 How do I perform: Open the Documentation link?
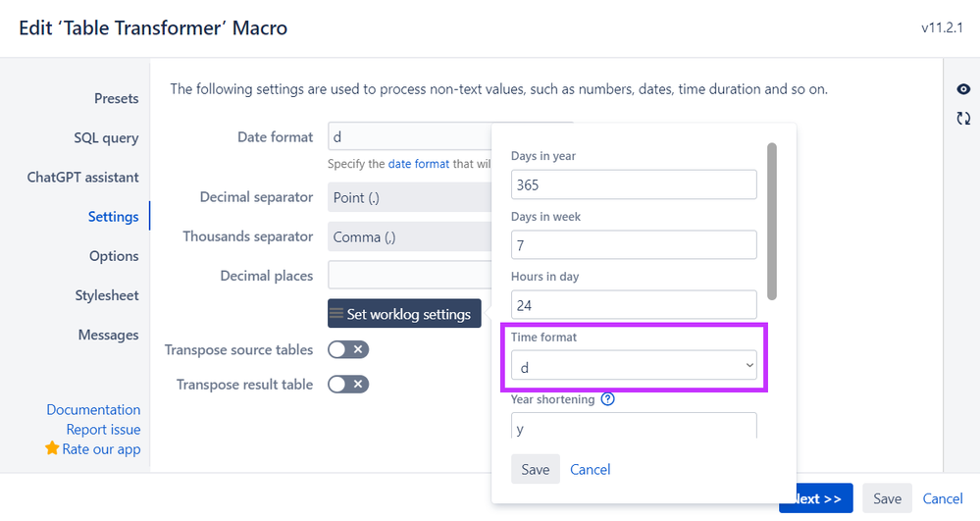click(x=93, y=409)
